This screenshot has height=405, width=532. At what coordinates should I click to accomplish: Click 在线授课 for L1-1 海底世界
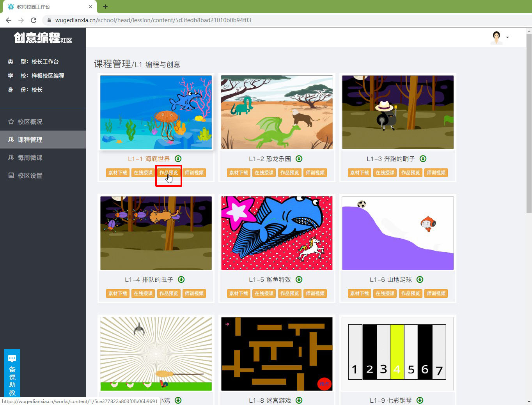pos(143,173)
